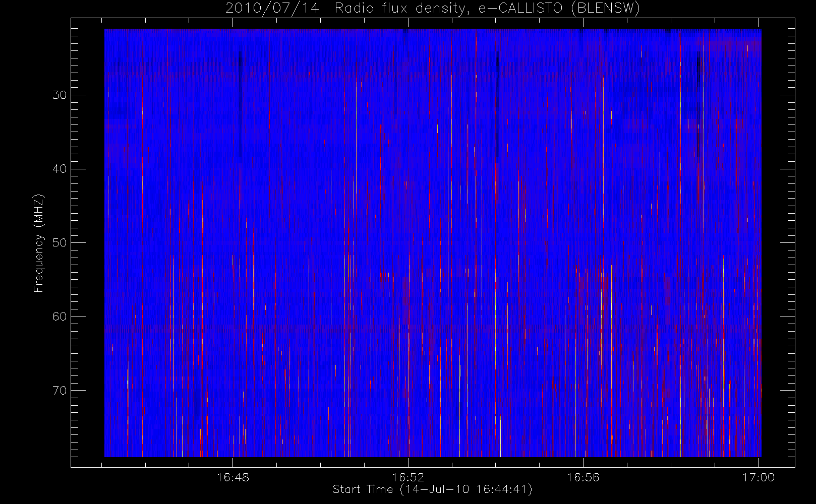
Task: Click the 'Start Time (14-Jul-10 16:44:41)' label
Action: click(433, 489)
